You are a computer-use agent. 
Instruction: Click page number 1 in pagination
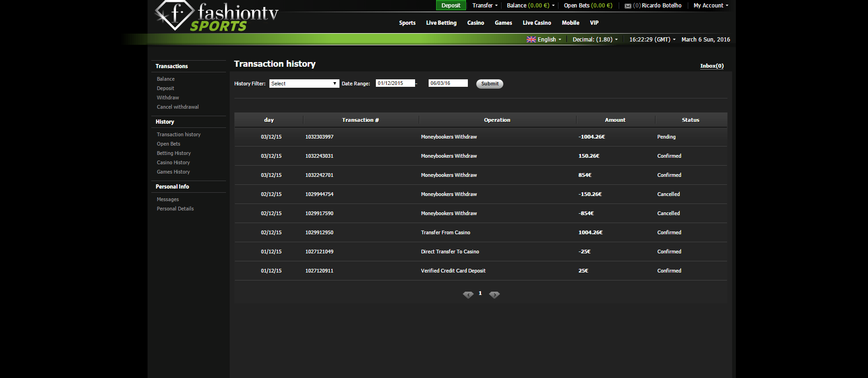coord(480,293)
